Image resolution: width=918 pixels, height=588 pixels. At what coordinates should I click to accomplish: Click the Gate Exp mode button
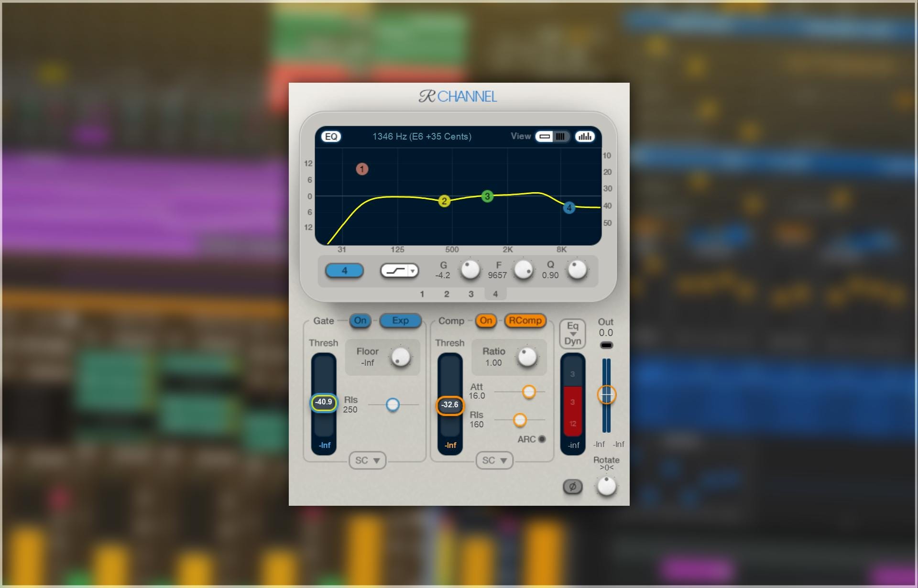point(401,321)
